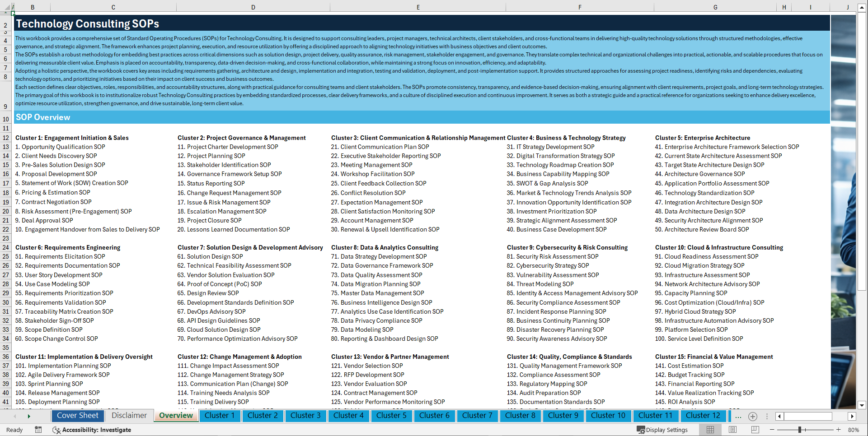This screenshot has height=436, width=868.
Task: Add a new worksheet with the plus icon
Action: tap(752, 416)
